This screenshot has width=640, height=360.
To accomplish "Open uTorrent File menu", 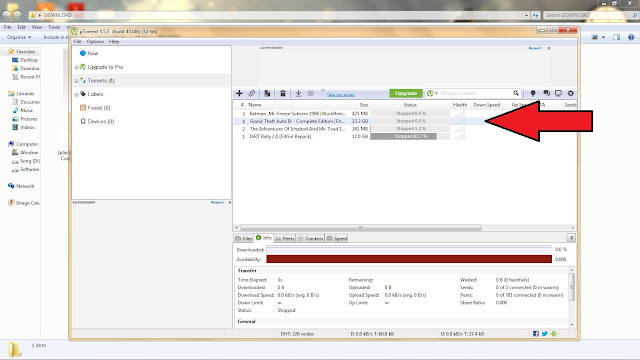I will click(x=78, y=42).
